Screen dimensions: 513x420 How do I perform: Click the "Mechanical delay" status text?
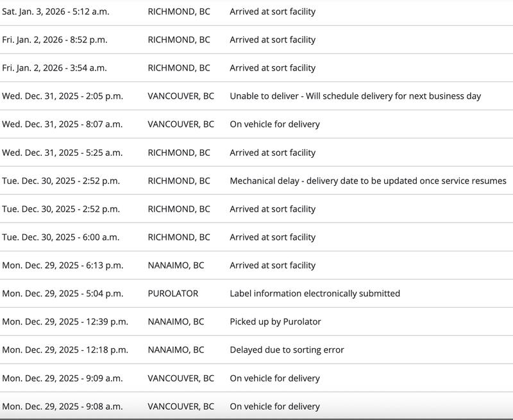click(367, 181)
